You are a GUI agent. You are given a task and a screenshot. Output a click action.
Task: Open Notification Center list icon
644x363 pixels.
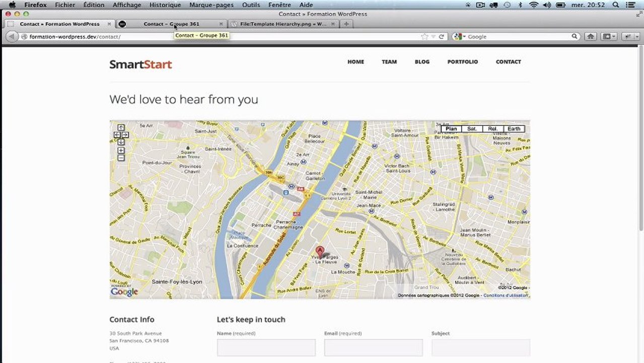(x=631, y=5)
